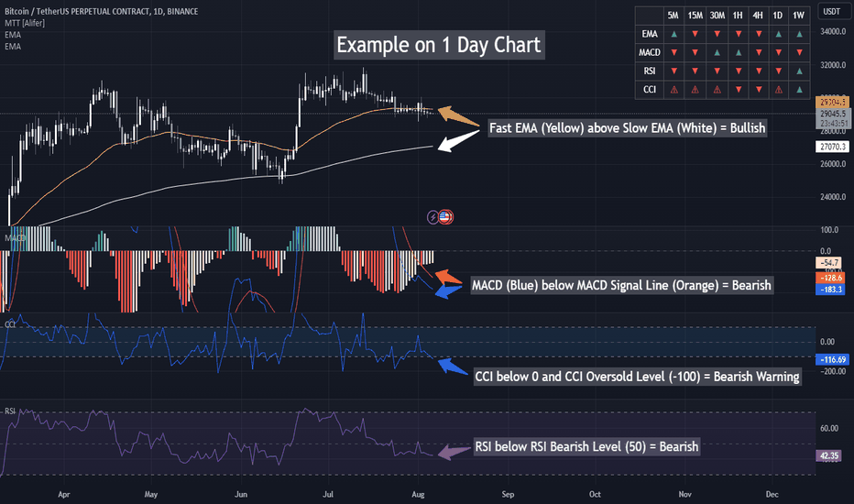Click the 1W column header in table
Screen dimensions: 854x504
tap(798, 16)
